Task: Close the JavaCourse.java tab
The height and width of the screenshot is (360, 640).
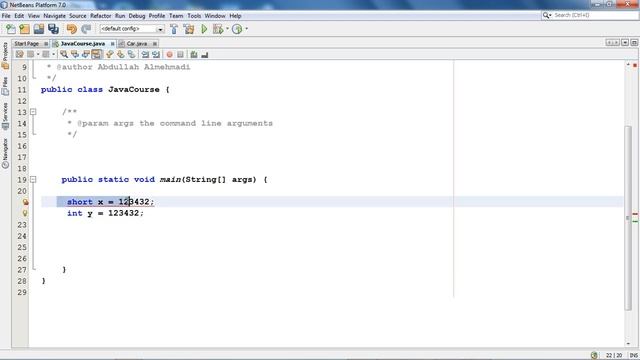Action: coord(112,44)
